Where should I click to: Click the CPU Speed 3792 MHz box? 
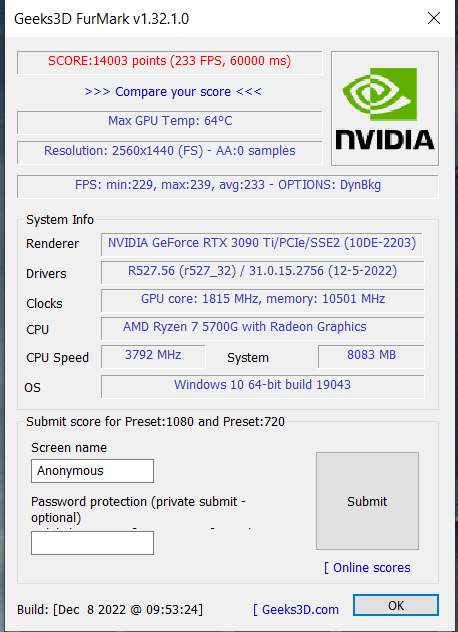tap(153, 356)
